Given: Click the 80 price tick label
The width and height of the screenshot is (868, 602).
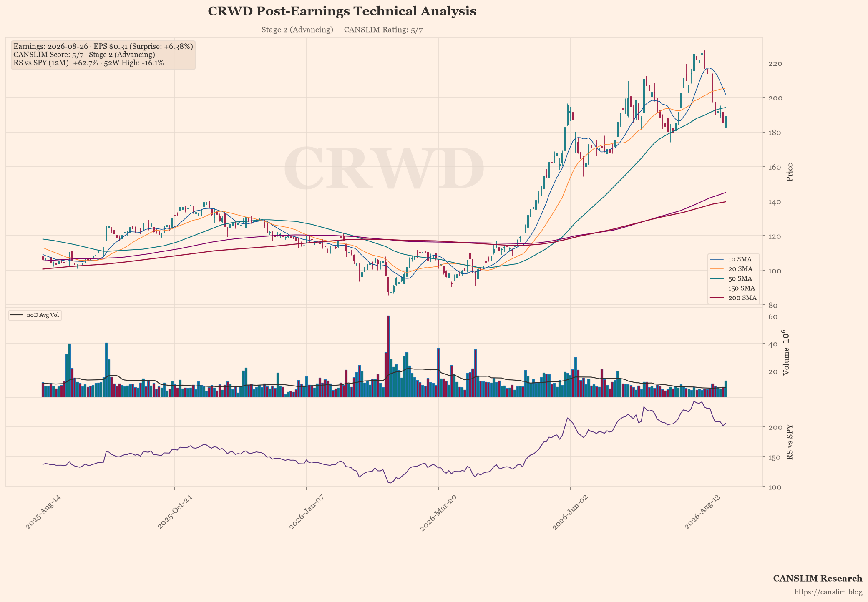Looking at the screenshot, I should (772, 306).
